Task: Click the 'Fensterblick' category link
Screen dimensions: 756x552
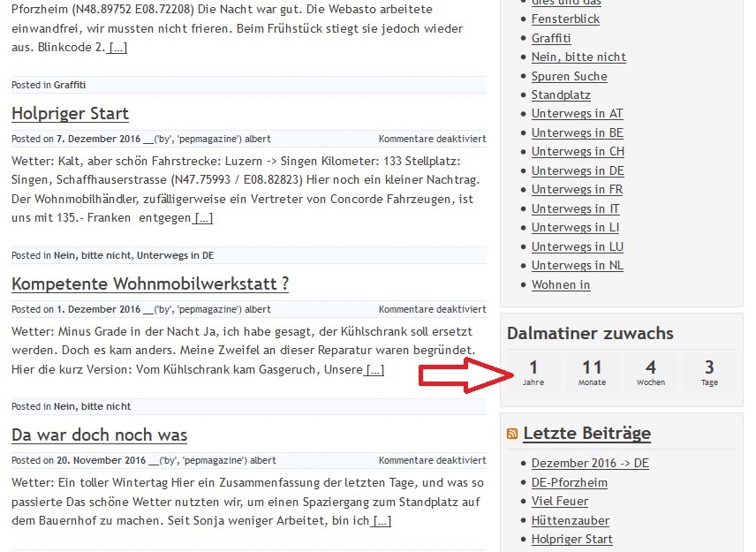Action: click(565, 19)
